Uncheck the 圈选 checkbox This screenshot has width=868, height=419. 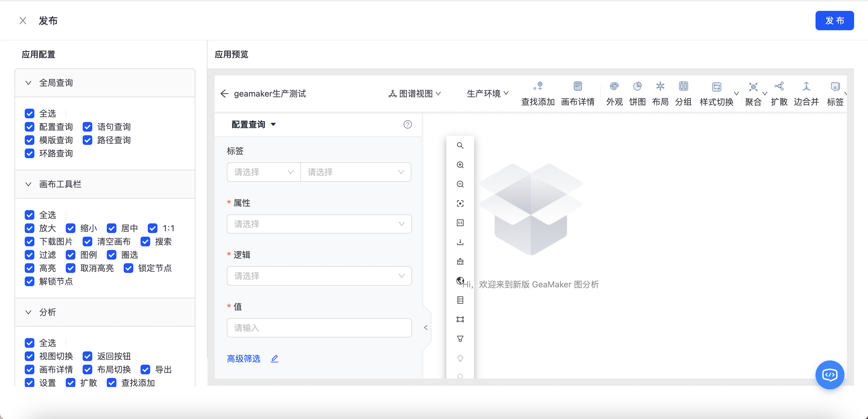(112, 255)
